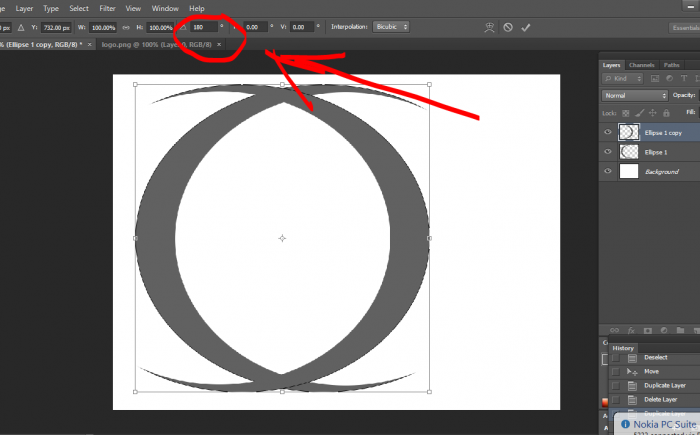The width and height of the screenshot is (700, 435).
Task: Select the Move history state
Action: 651,371
